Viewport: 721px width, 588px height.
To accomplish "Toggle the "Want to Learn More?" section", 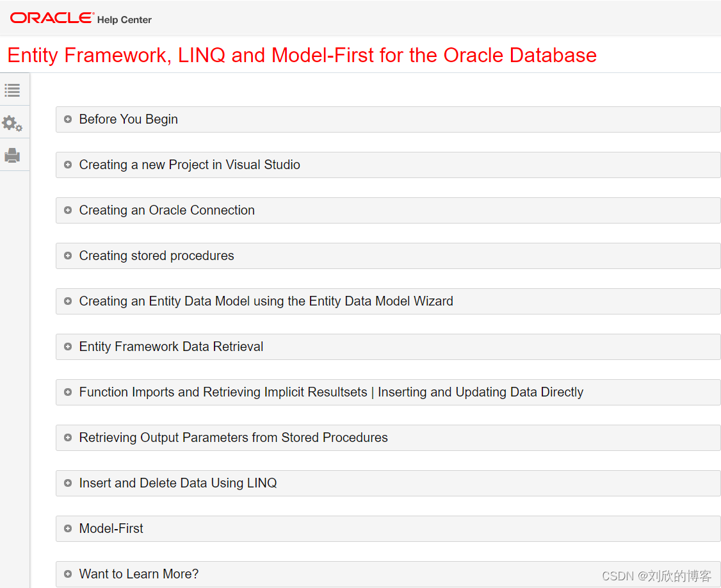I will tap(67, 574).
